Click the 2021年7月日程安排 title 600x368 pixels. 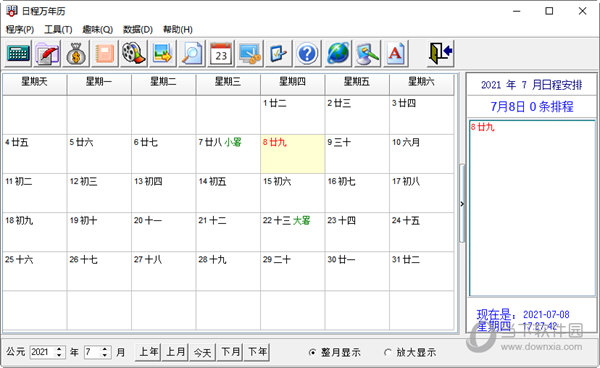531,85
